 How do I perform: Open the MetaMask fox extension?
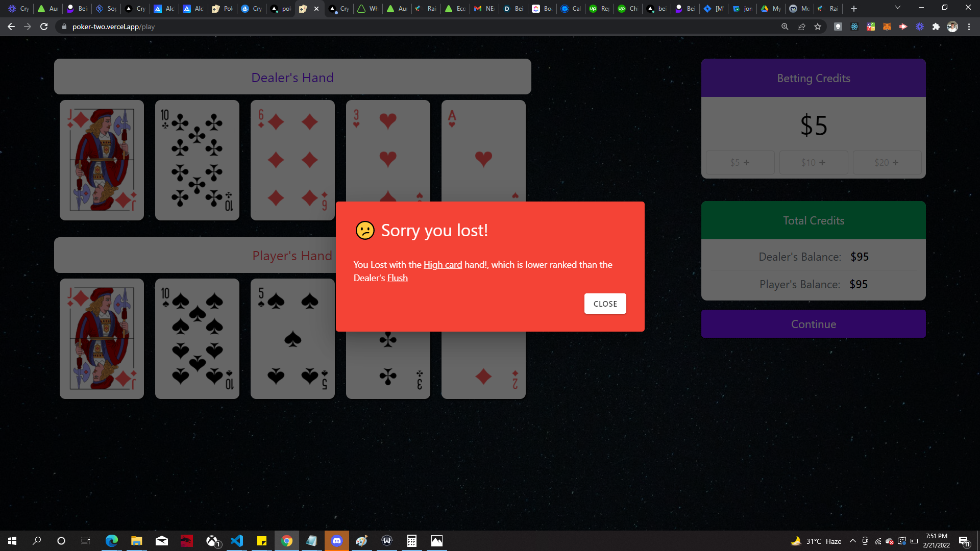(887, 27)
